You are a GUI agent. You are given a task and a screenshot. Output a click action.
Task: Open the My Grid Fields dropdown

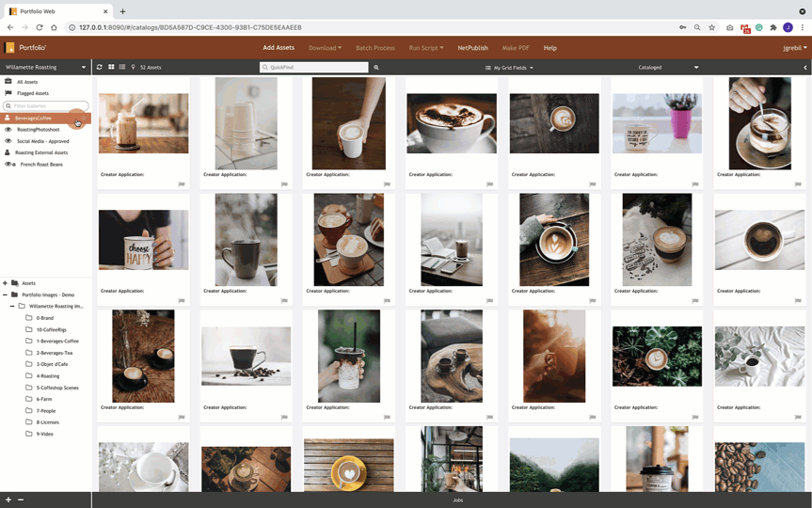tap(509, 68)
